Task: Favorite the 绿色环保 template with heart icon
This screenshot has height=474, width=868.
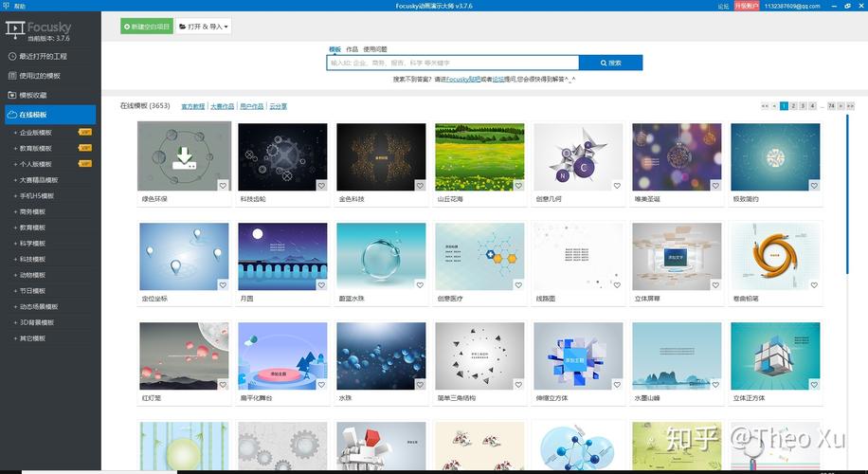Action: 223,186
